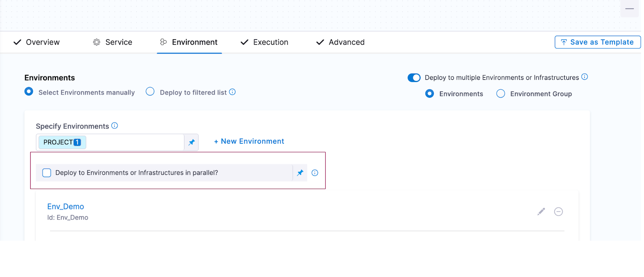Select Environments manually radio button

click(x=29, y=92)
